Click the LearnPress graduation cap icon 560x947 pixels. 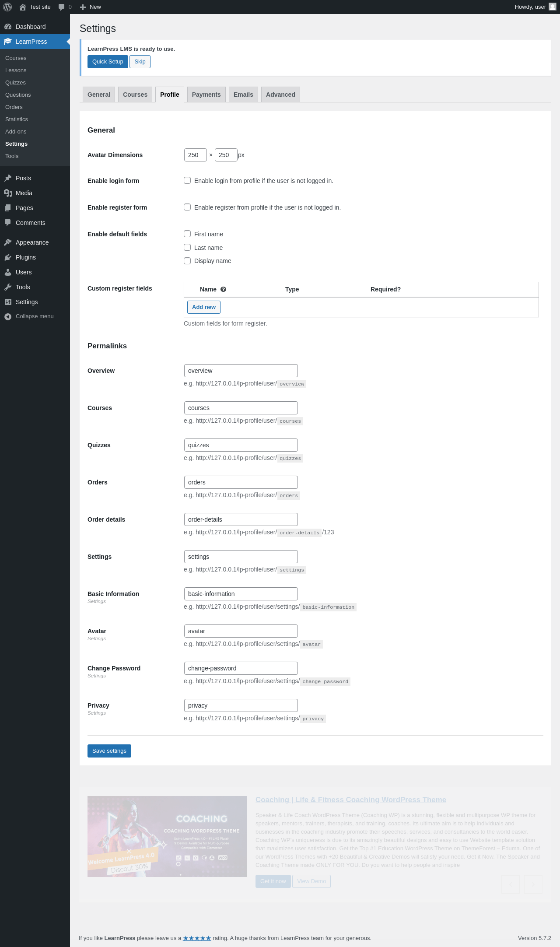pyautogui.click(x=8, y=42)
